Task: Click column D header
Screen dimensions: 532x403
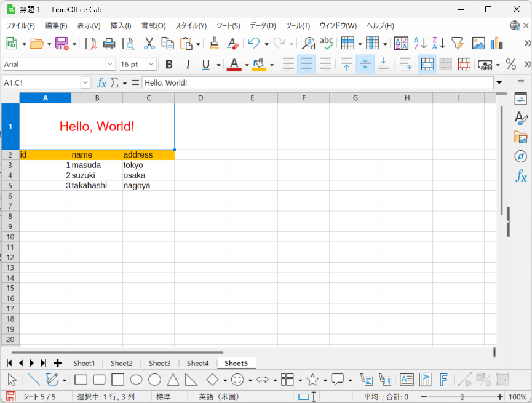Action: 200,98
